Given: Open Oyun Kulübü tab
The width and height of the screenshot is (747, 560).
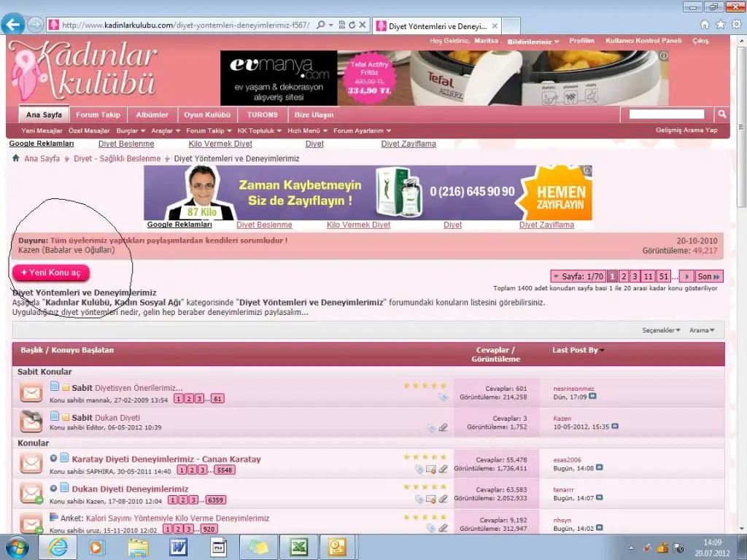Looking at the screenshot, I should tap(207, 114).
